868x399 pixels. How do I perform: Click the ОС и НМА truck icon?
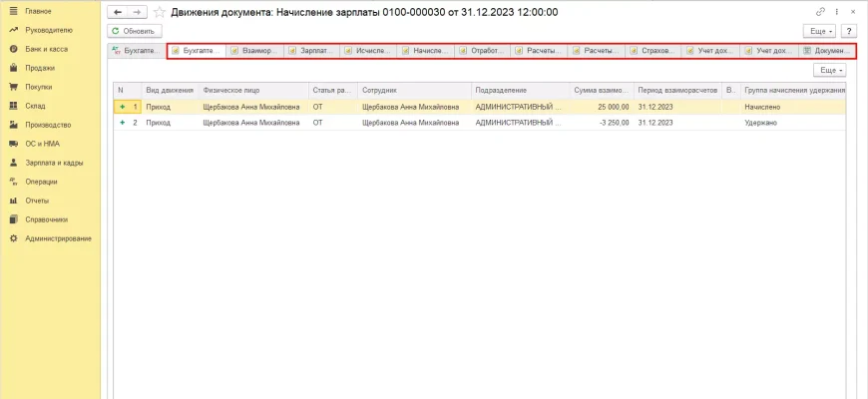[13, 144]
